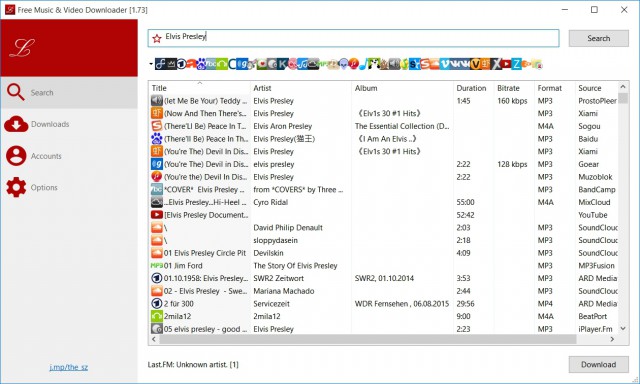This screenshot has height=384, width=640.
Task: Click the Download button
Action: coord(598,364)
